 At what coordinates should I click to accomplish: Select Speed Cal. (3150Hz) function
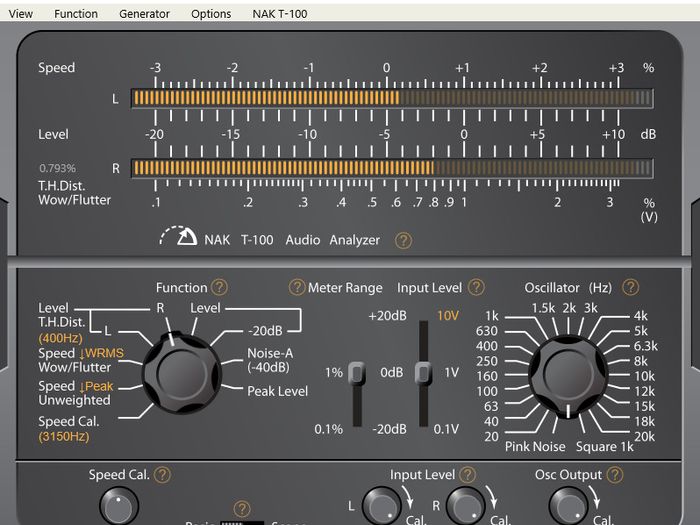point(68,429)
